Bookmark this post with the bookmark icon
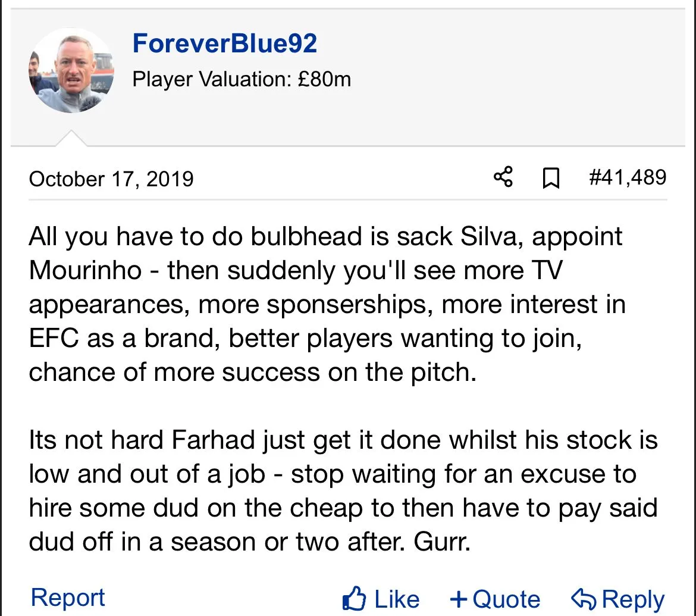Viewport: 696px width, 616px height. (x=551, y=179)
